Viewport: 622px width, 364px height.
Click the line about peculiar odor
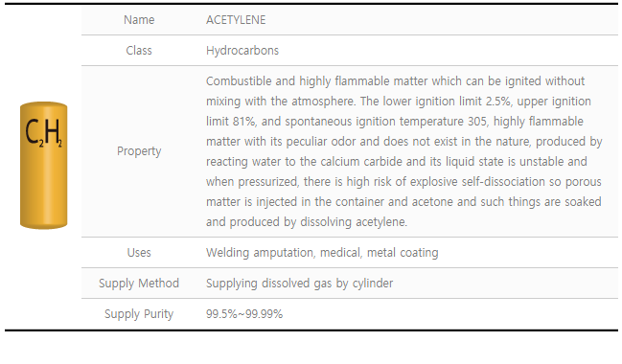point(404,142)
